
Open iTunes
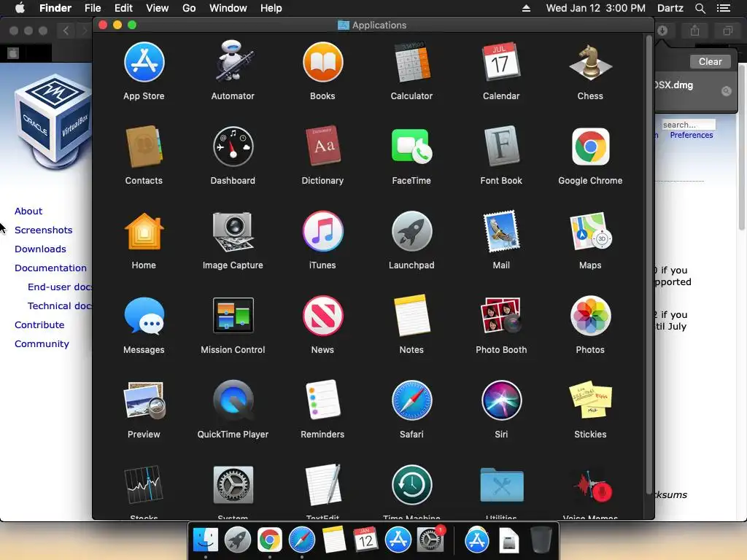322,231
